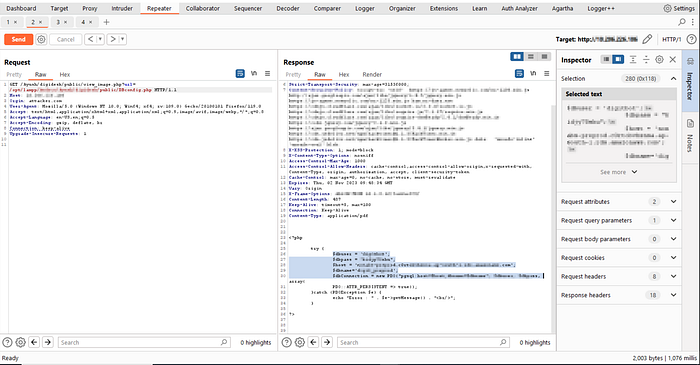This screenshot has height=365, width=700.
Task: Open the Decoder tab
Action: [x=288, y=8]
